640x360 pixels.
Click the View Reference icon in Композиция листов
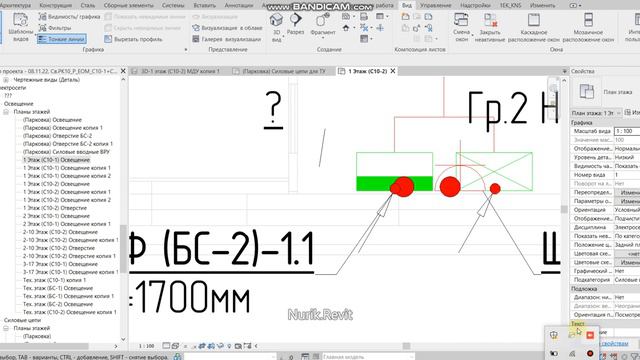428,28
